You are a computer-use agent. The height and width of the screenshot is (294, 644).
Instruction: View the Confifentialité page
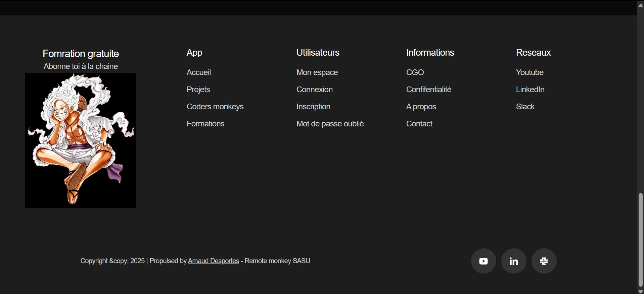(x=428, y=90)
